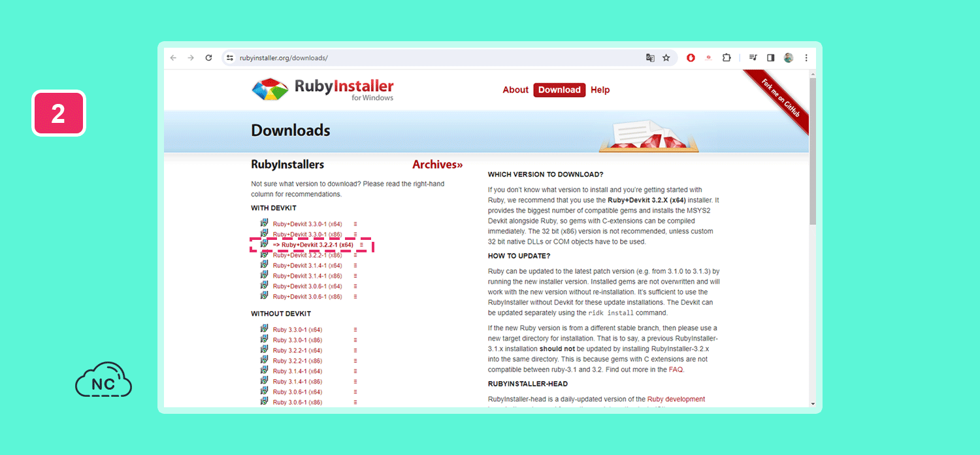Image resolution: width=980 pixels, height=455 pixels.
Task: Click the Translate page icon
Action: point(650,58)
